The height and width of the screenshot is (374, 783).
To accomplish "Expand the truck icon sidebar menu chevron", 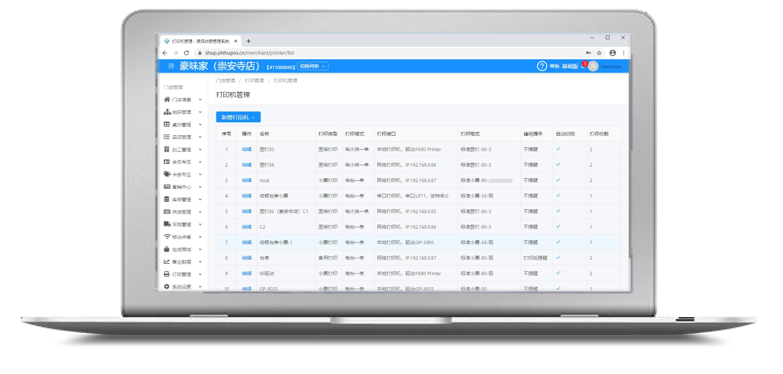I will [x=200, y=224].
